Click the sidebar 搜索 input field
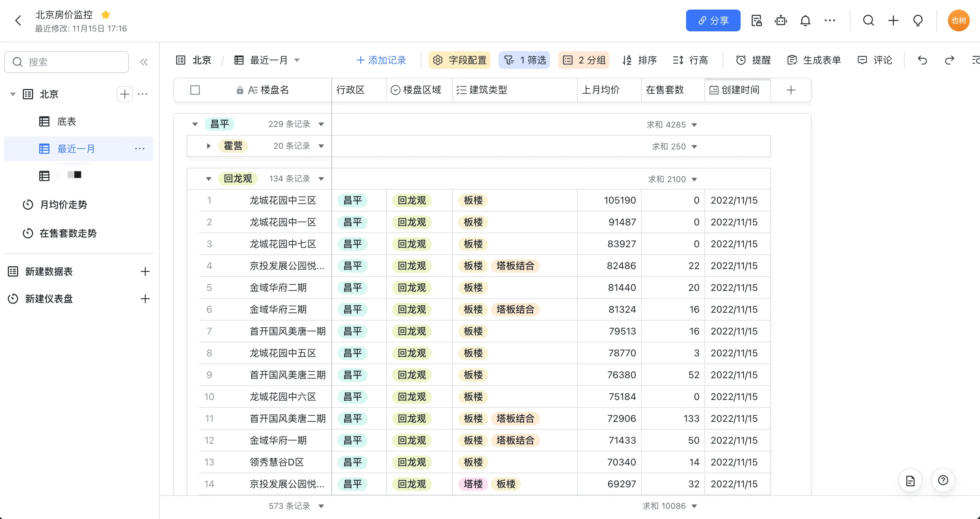The width and height of the screenshot is (980, 519). 72,62
